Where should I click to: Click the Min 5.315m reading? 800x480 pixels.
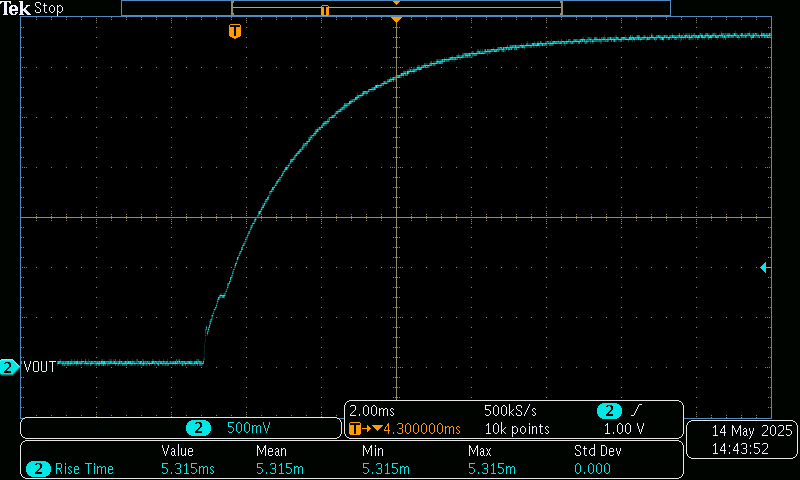click(386, 469)
